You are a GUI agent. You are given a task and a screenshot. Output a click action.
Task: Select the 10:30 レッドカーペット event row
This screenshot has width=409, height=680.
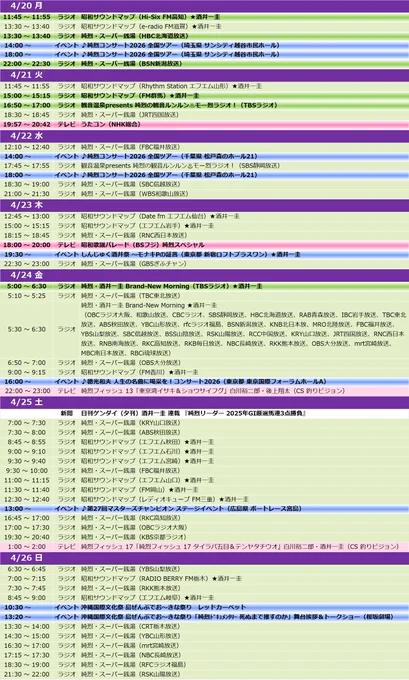(204, 607)
